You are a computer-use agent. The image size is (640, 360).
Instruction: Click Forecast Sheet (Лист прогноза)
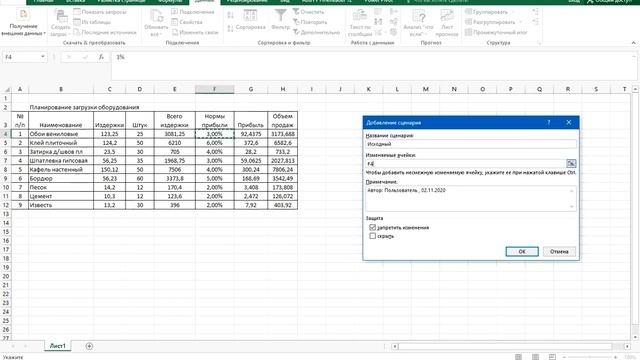click(447, 24)
